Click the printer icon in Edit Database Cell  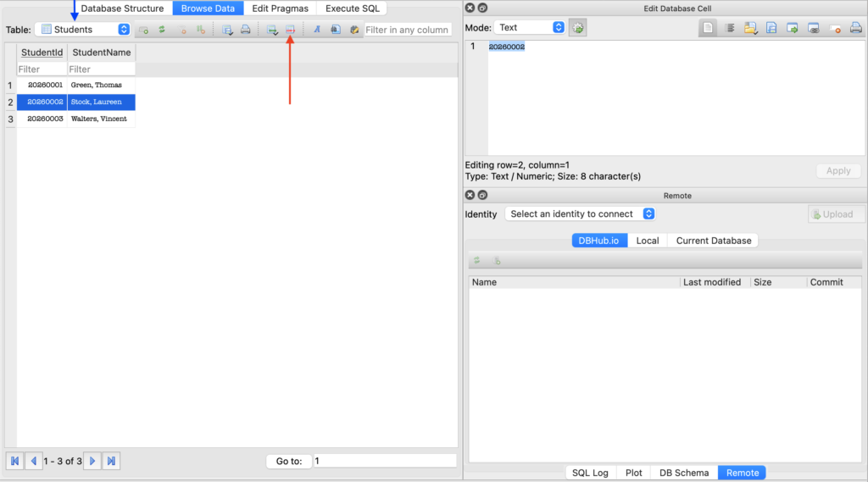[x=855, y=28]
